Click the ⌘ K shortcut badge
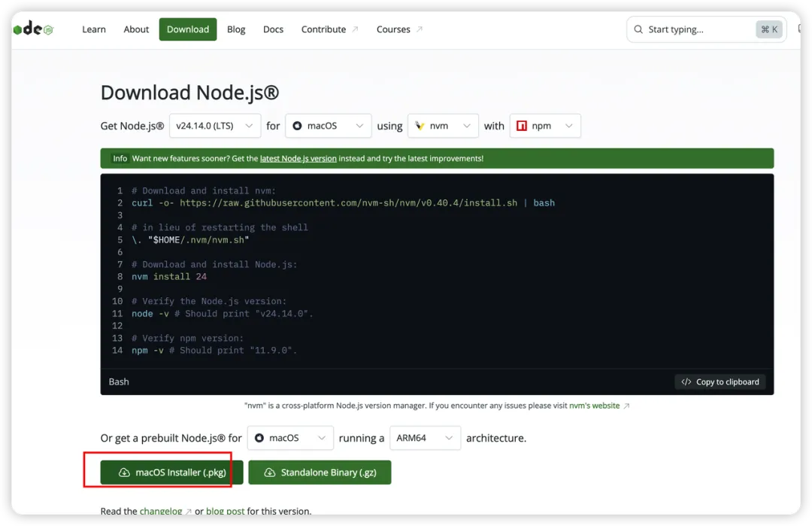The height and width of the screenshot is (526, 812). (769, 29)
